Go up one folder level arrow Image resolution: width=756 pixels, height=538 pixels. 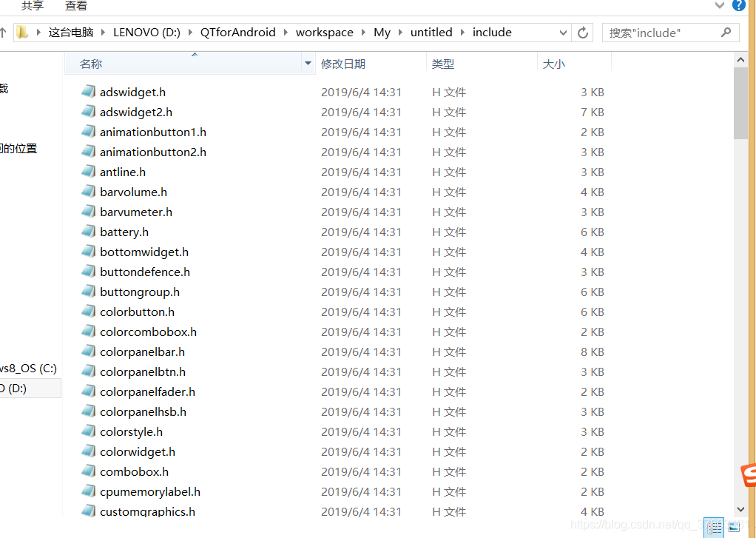coord(3,33)
